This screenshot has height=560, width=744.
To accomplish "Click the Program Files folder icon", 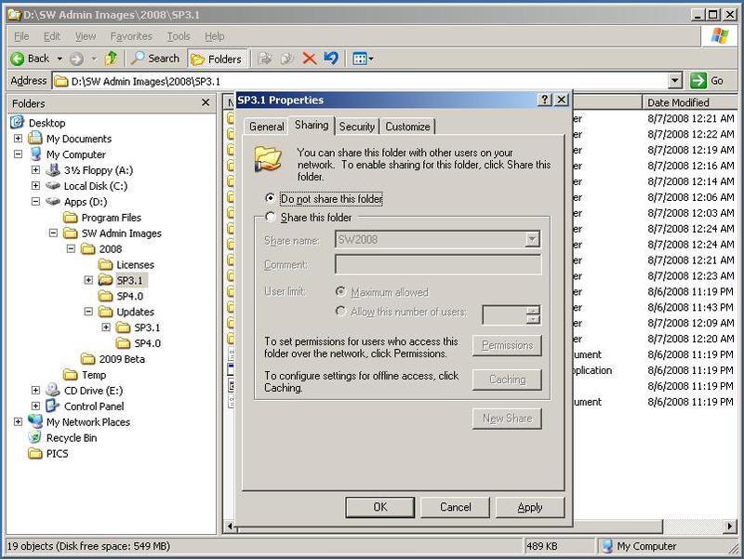I will [71, 218].
